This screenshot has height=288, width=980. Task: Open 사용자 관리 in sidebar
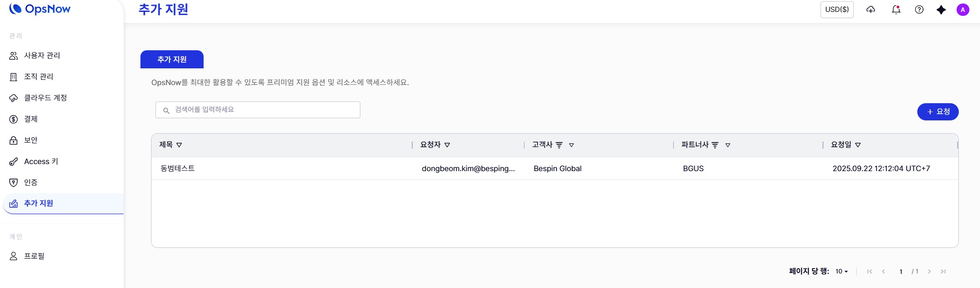tap(42, 56)
